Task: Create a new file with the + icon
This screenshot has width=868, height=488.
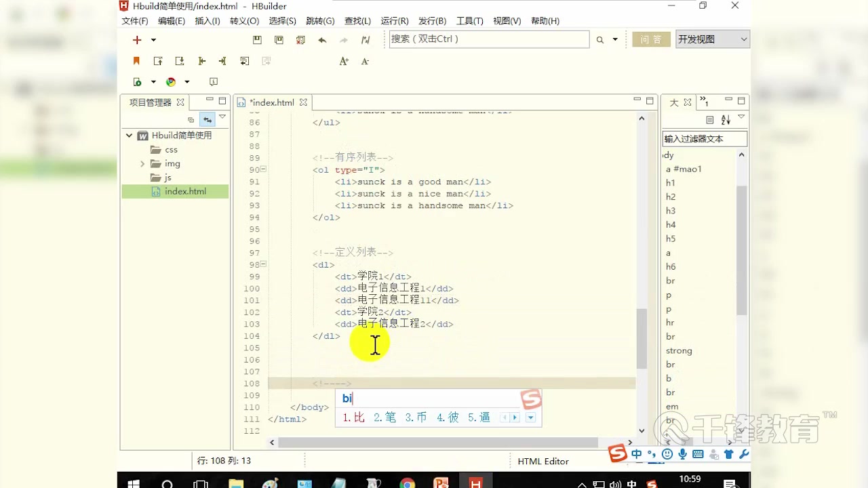Action: [137, 39]
